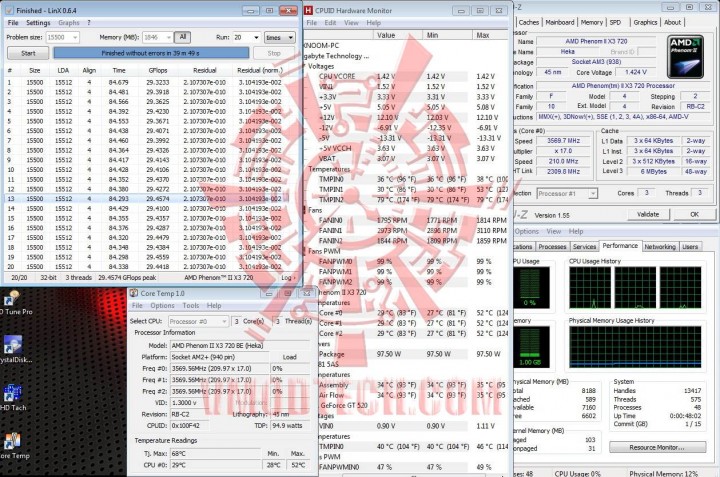Open the Memory (MiB) dropdown in LinX
Screen dimensions: 720x477
click(168, 37)
